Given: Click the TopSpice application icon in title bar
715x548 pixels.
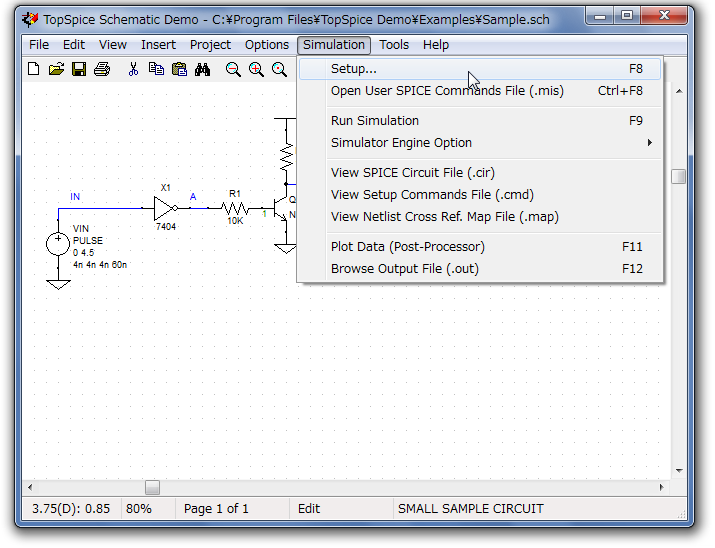Looking at the screenshot, I should click(x=30, y=20).
